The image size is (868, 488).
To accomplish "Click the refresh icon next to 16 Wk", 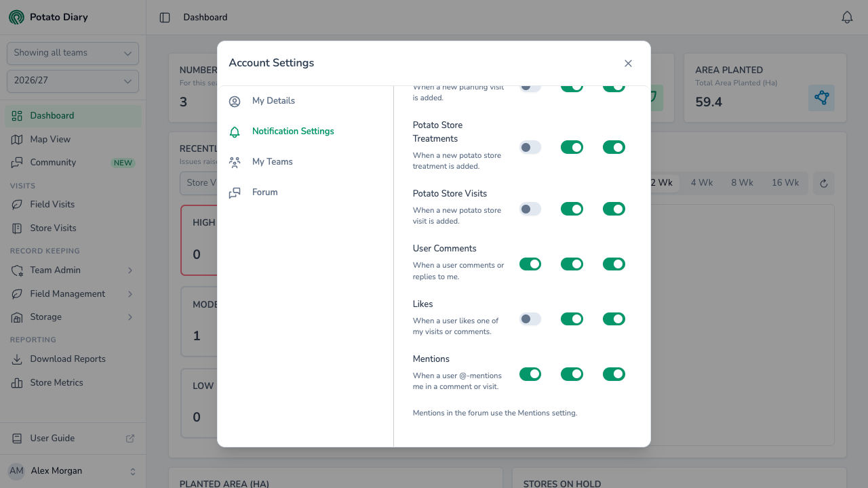I will click(824, 183).
